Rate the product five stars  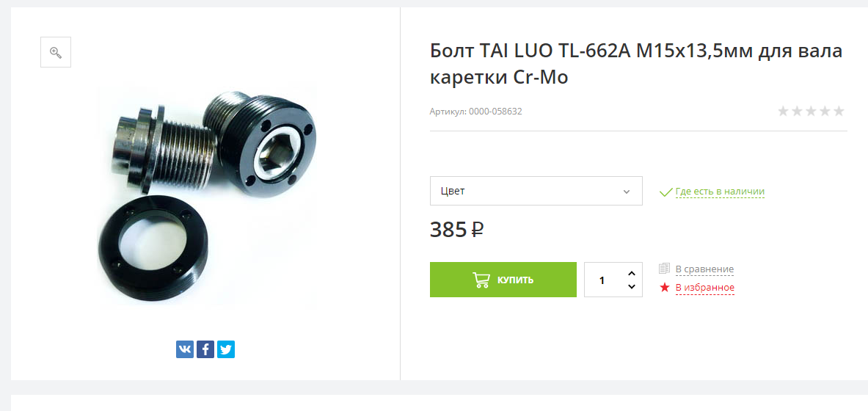click(839, 112)
